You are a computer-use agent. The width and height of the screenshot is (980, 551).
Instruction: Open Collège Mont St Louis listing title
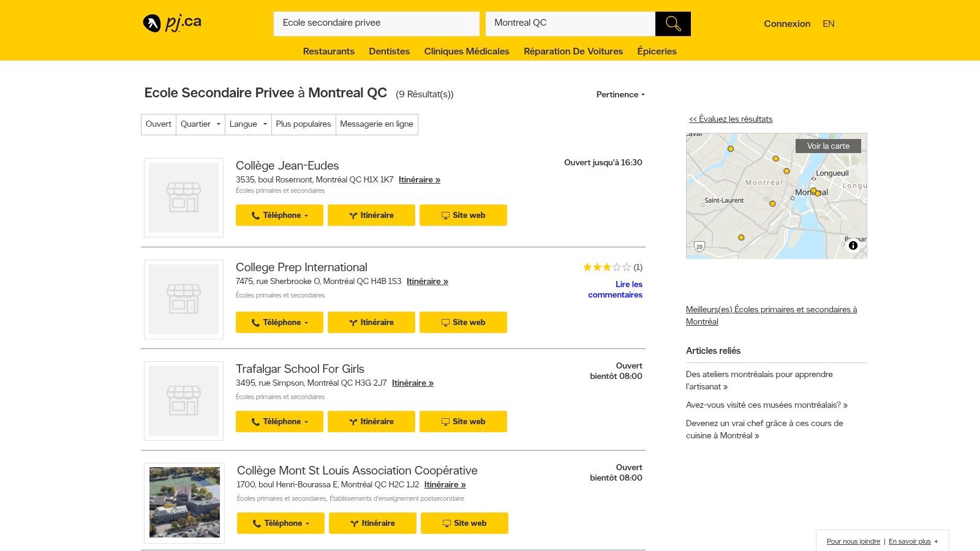pyautogui.click(x=357, y=470)
